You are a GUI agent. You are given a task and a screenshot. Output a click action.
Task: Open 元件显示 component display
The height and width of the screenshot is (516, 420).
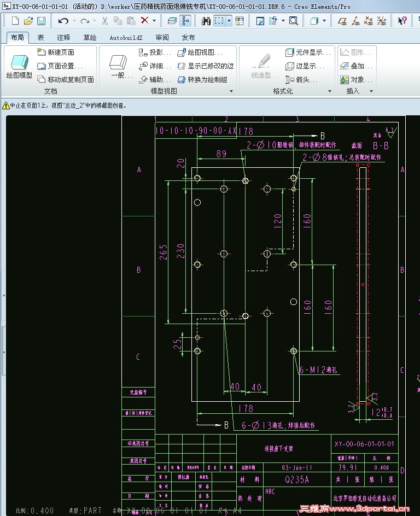click(x=308, y=52)
